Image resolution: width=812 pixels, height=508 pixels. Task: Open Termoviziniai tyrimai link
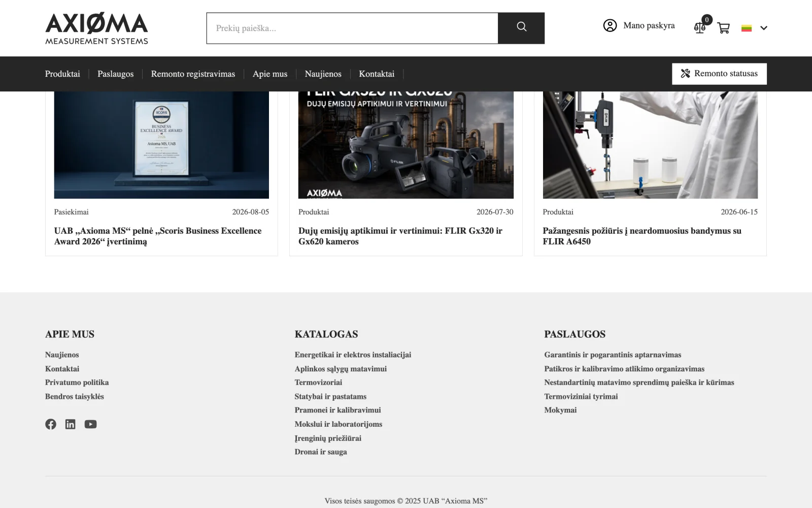(581, 396)
